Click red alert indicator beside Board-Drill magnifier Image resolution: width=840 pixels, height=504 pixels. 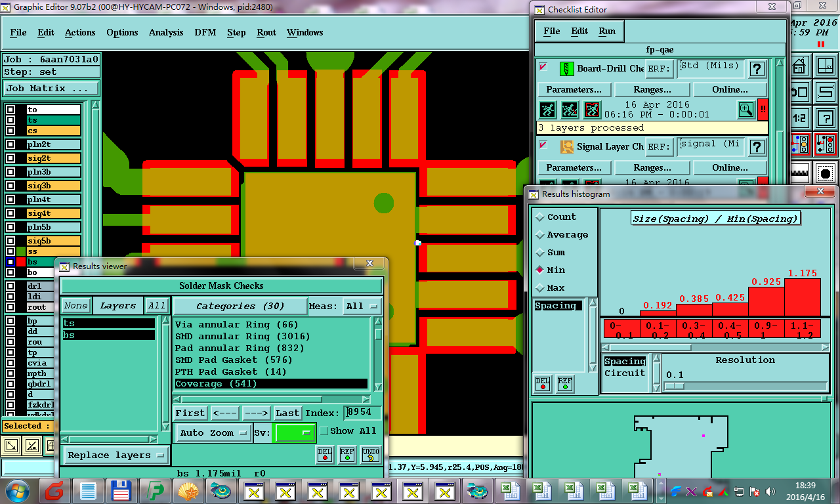(763, 110)
